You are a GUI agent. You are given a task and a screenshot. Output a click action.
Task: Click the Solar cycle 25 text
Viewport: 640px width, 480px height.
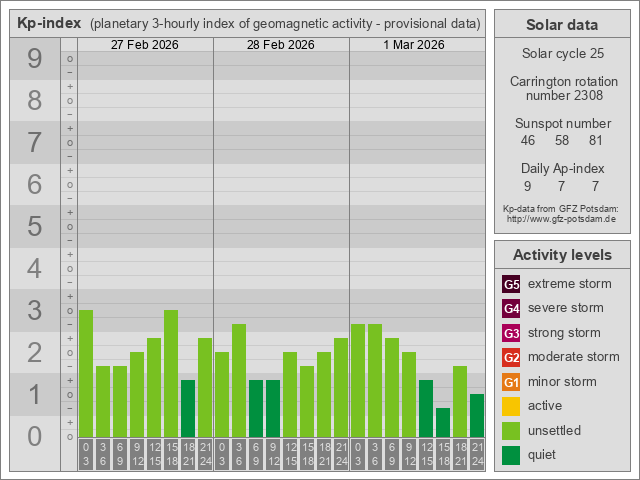[x=561, y=53]
